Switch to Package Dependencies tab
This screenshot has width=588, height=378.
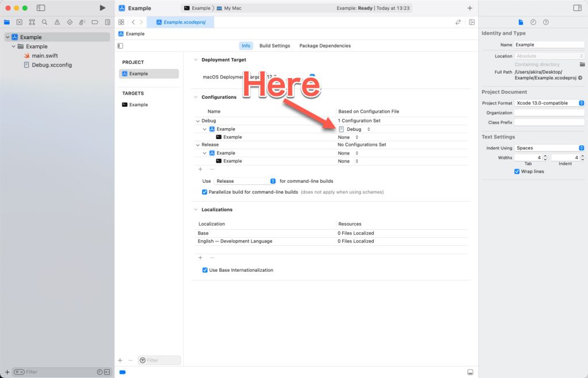click(x=325, y=46)
